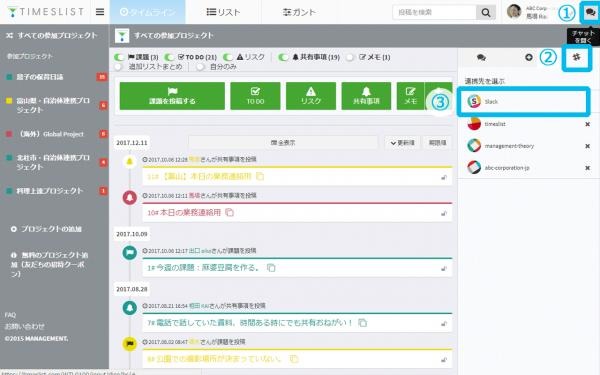Screen dimensions: 600x375
Task: Expand the reply arrow on post 1#
Action: coord(444,268)
